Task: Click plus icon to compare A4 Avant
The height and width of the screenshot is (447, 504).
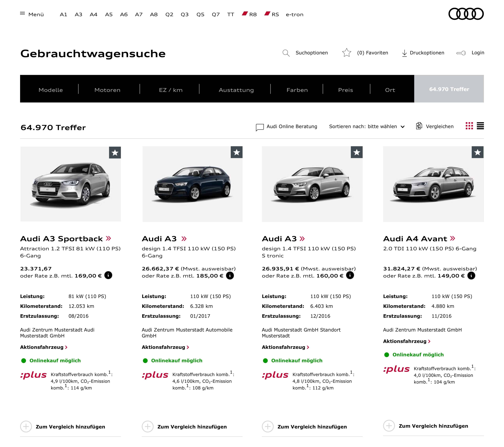Action: click(389, 426)
